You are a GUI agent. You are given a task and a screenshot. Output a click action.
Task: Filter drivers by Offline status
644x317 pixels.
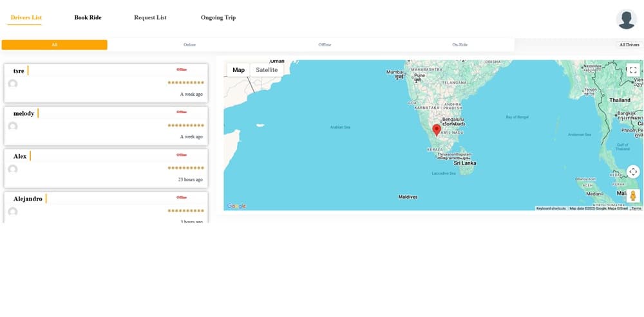325,45
